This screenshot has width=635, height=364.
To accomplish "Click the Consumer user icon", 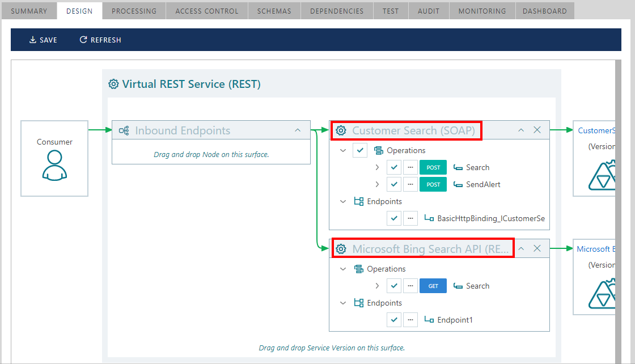I will pos(54,165).
